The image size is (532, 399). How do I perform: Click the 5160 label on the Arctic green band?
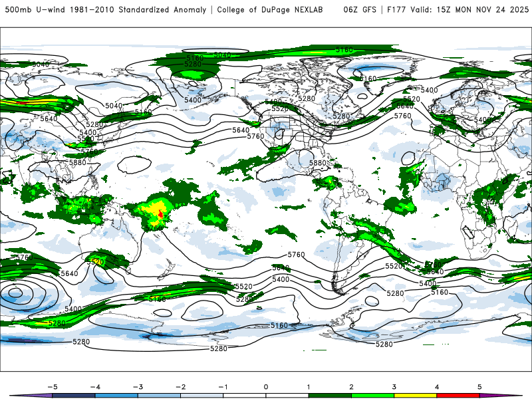344,50
